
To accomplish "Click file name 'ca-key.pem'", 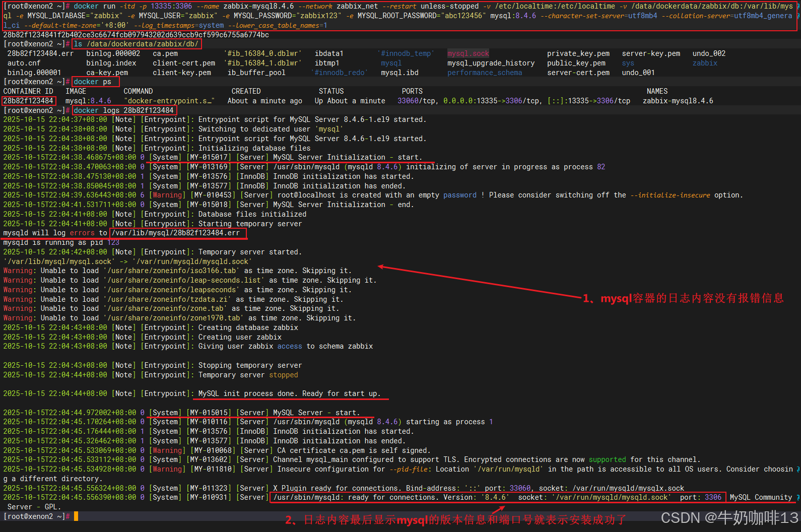I will pos(107,73).
